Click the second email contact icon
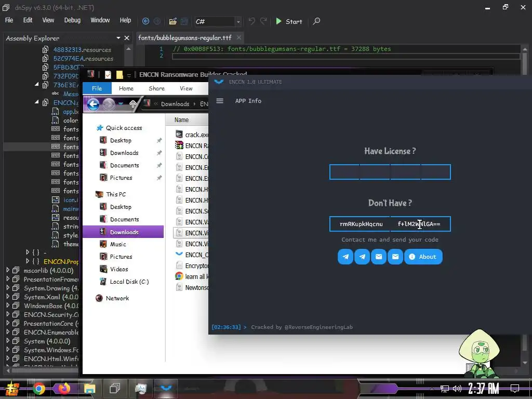The width and height of the screenshot is (532, 399). [395, 257]
